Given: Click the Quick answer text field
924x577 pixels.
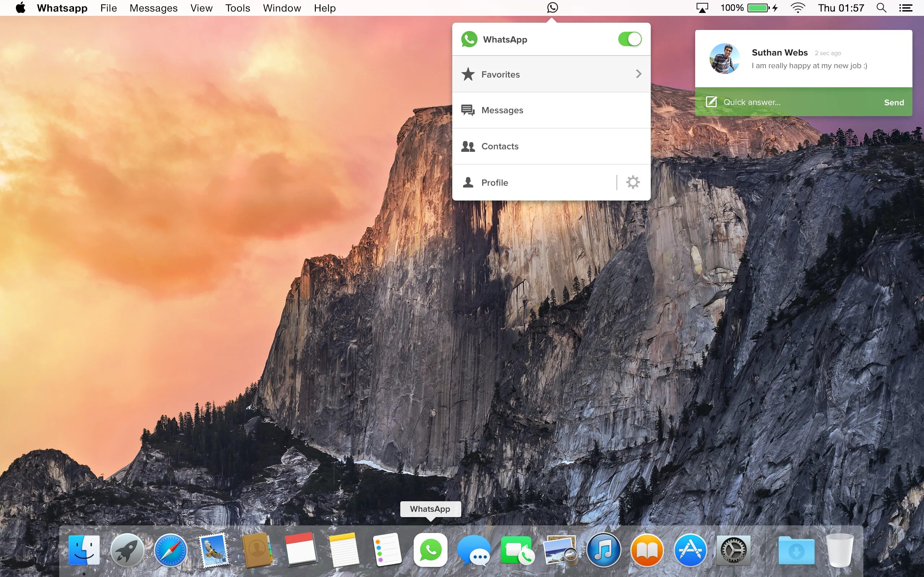Looking at the screenshot, I should pyautogui.click(x=794, y=102).
